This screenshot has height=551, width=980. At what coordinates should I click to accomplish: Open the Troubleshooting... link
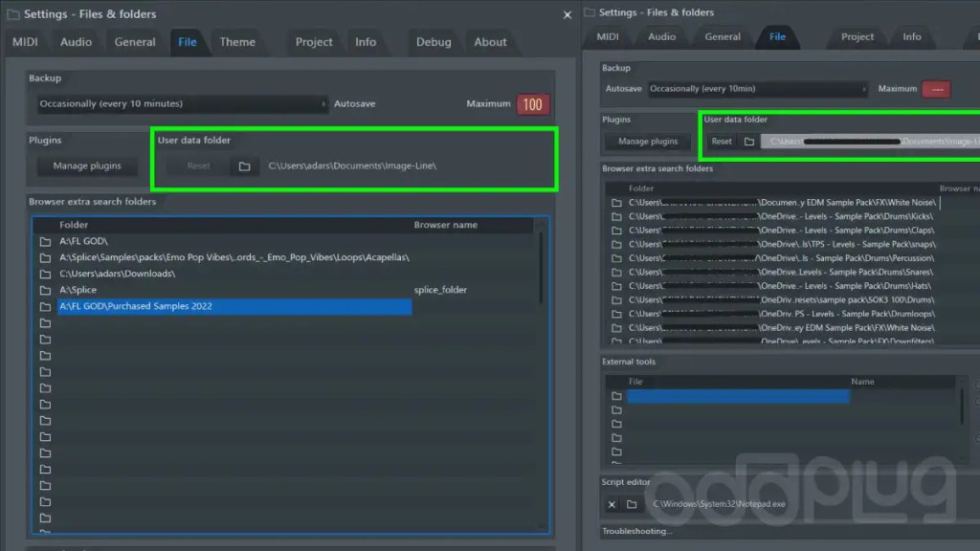636,531
